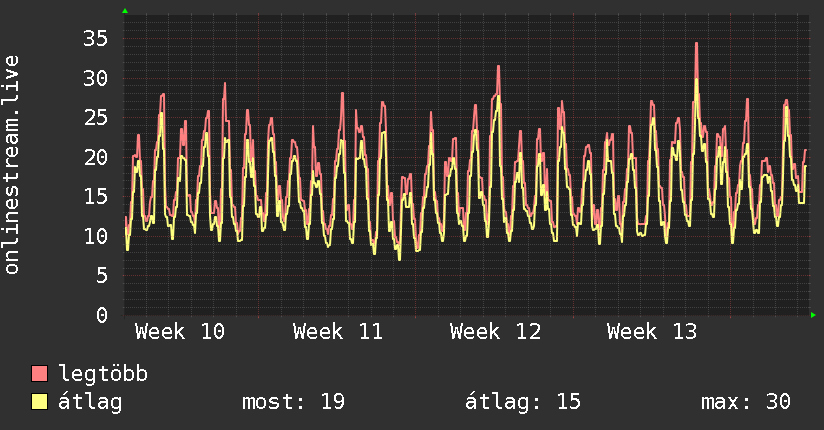Click the y-axis label 15

pos(95,197)
